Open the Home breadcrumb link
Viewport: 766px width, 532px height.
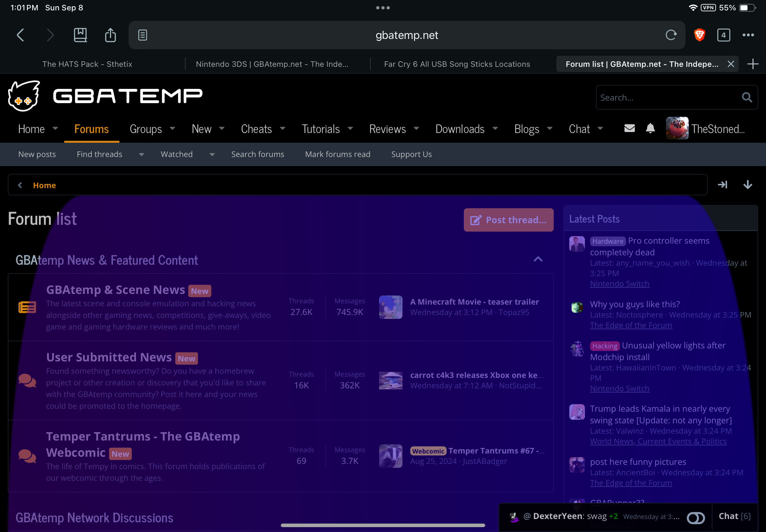[x=44, y=185]
